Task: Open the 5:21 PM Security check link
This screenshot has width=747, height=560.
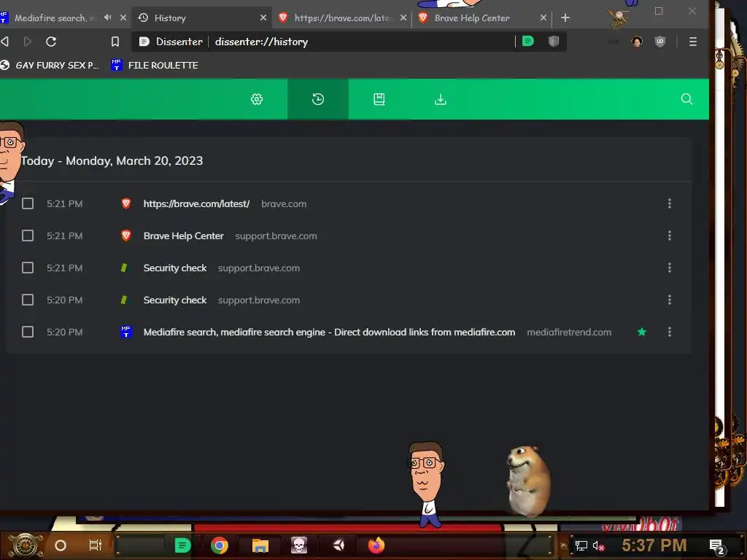Action: coord(175,268)
